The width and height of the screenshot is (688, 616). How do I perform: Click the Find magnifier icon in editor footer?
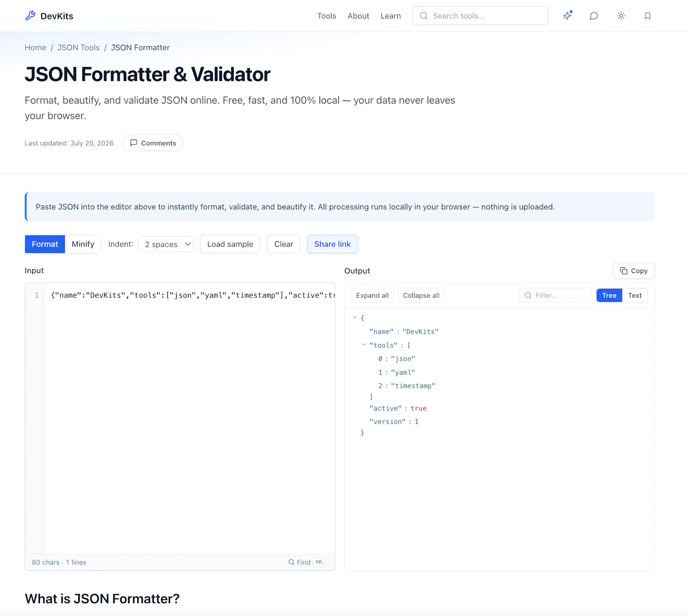292,562
